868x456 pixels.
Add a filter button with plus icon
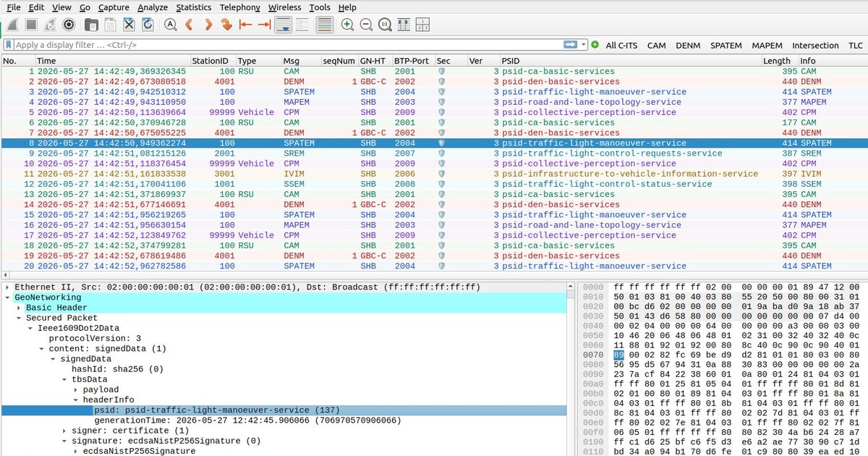click(x=595, y=45)
